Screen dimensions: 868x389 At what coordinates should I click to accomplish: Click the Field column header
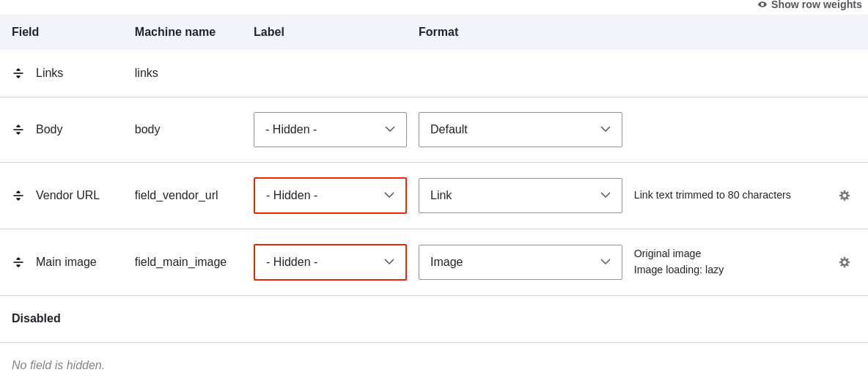[x=26, y=32]
